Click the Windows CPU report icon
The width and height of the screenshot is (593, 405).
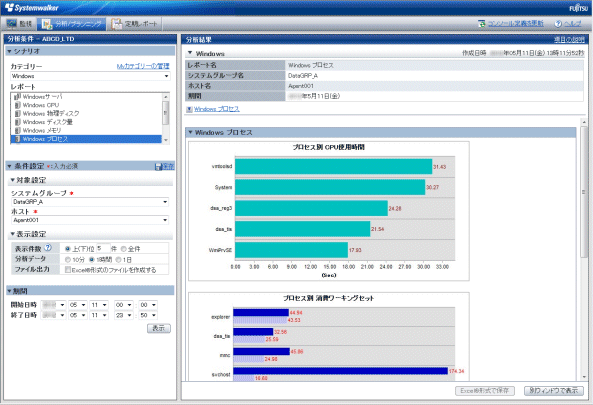click(17, 105)
